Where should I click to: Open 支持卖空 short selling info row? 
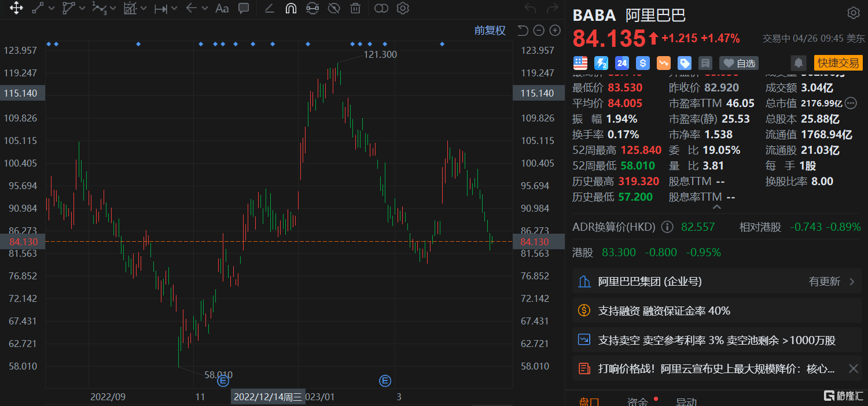(x=716, y=340)
